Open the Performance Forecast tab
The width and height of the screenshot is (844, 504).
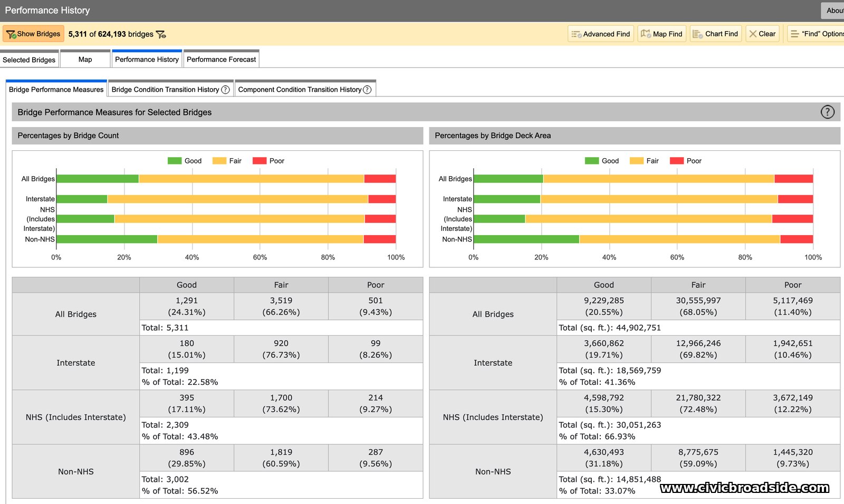pyautogui.click(x=222, y=60)
